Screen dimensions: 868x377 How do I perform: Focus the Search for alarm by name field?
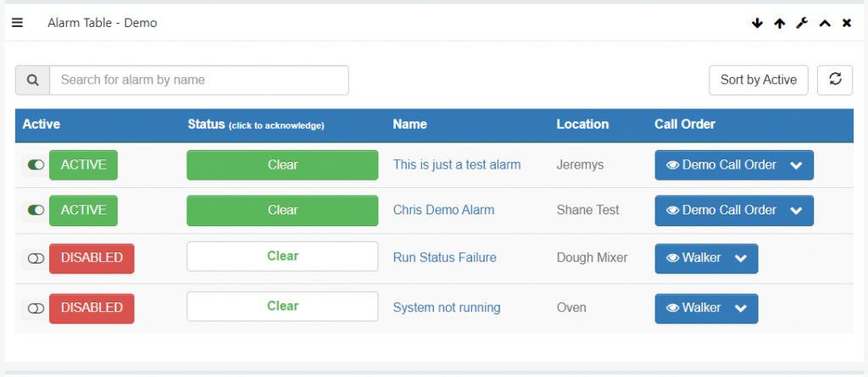coord(199,80)
